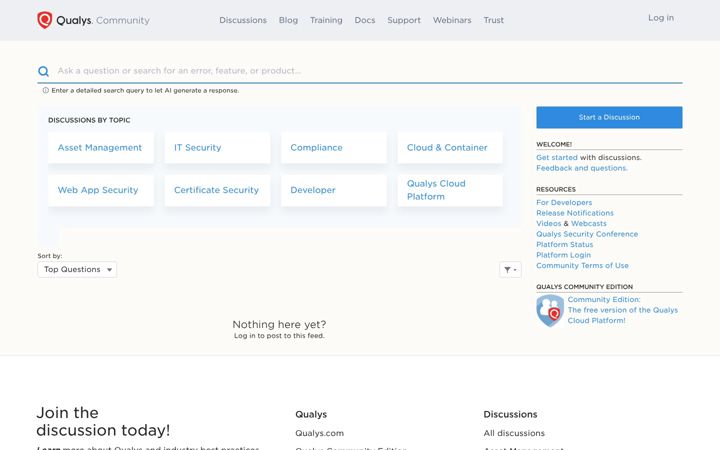Open the Top Questions sort dropdown
720x450 pixels.
[x=77, y=270]
